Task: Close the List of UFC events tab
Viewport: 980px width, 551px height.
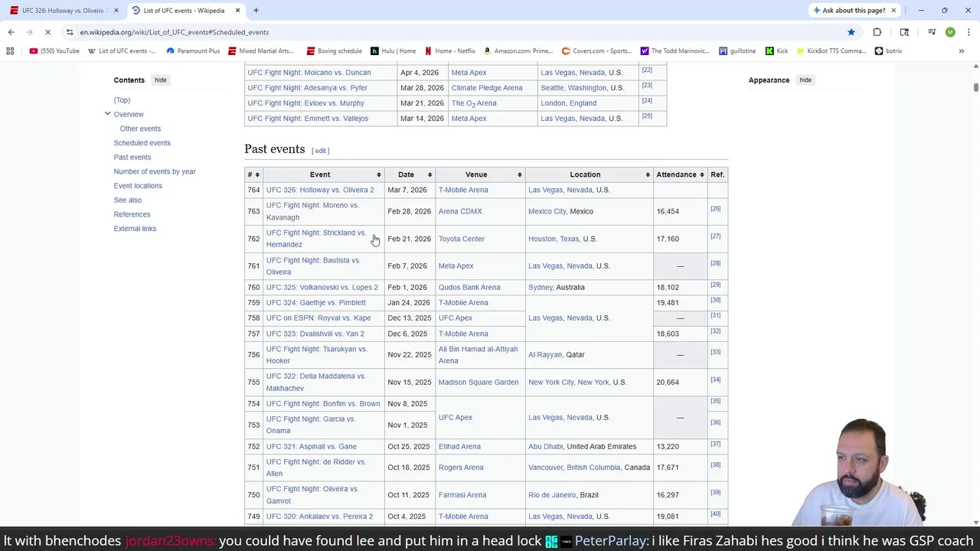Action: click(237, 11)
